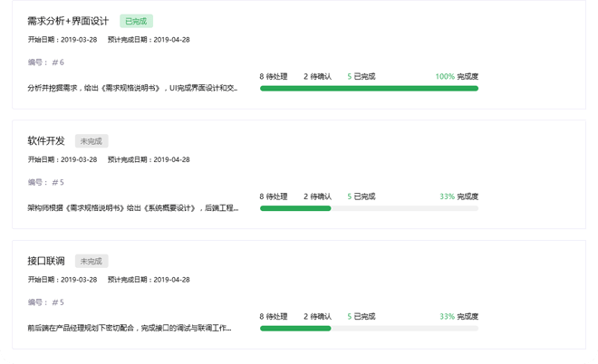Click the 未完成 badge next to 软件开发
The height and width of the screenshot is (364, 598).
(x=92, y=141)
